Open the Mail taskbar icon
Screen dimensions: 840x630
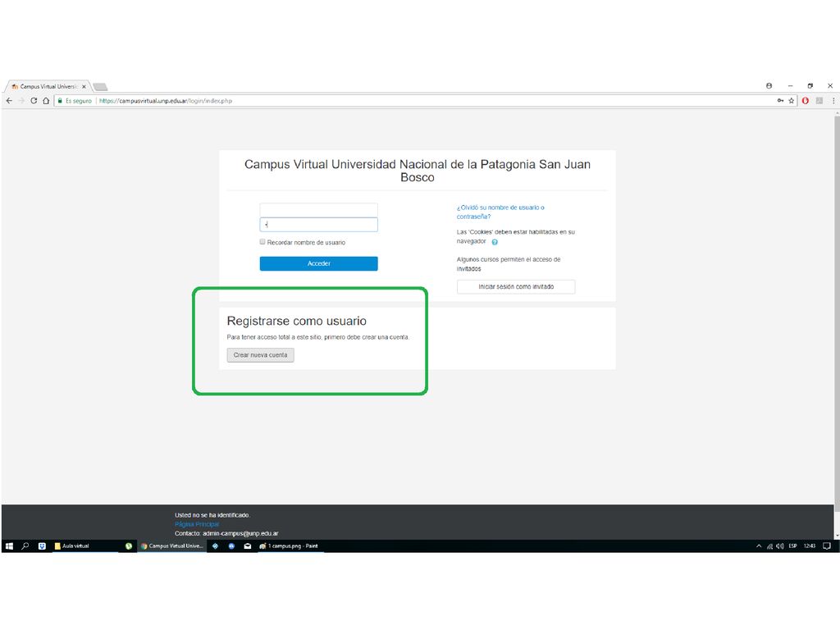248,546
